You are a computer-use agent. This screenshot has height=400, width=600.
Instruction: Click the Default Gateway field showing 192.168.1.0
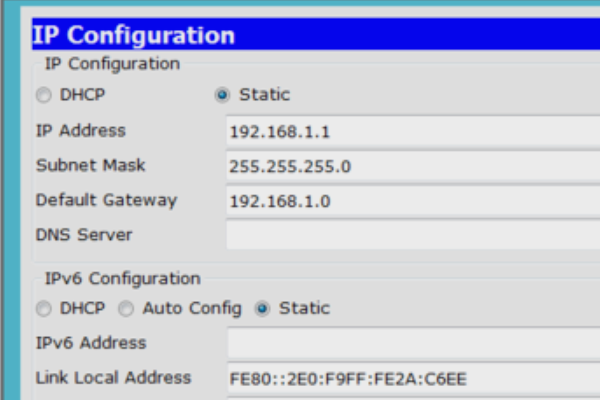click(410, 201)
